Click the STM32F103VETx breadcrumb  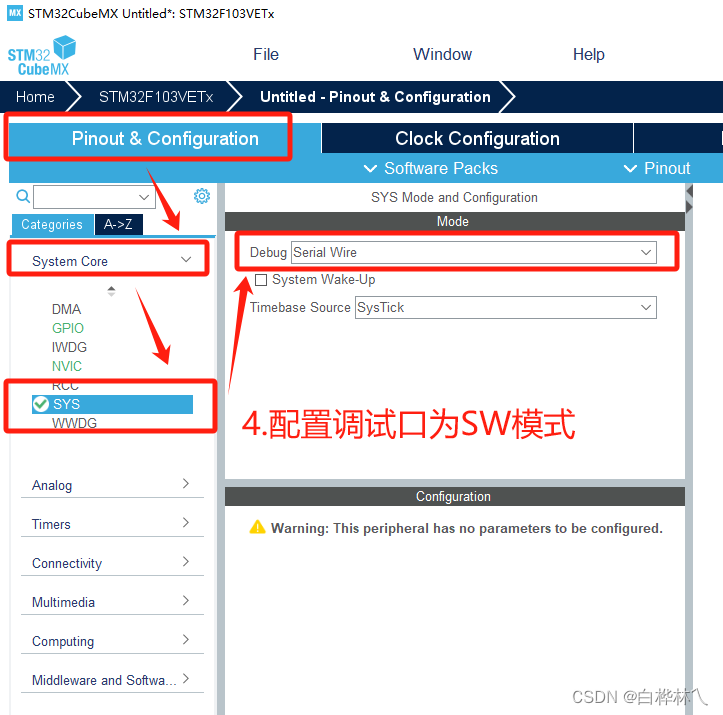156,97
